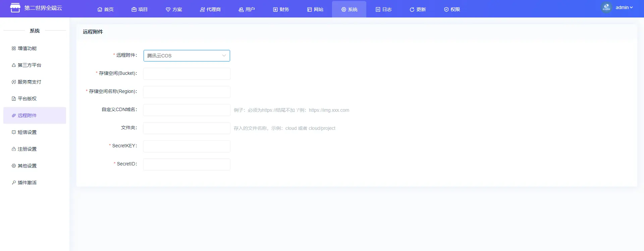Click the briefcase icon next to 项目

tap(134, 10)
